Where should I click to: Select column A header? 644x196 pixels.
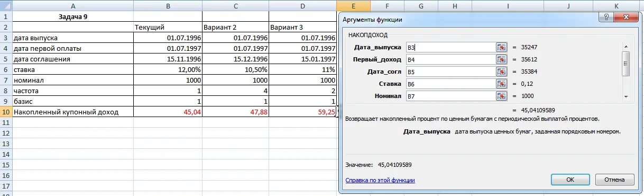coord(72,5)
